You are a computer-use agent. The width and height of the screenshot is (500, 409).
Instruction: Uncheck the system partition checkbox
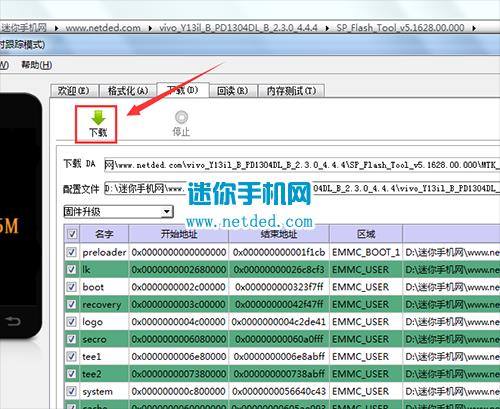[x=71, y=391]
